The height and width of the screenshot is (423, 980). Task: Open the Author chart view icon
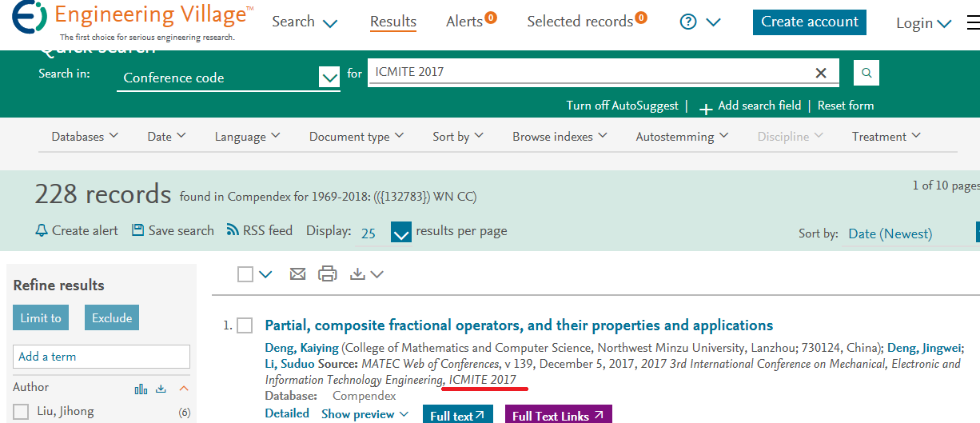click(141, 389)
